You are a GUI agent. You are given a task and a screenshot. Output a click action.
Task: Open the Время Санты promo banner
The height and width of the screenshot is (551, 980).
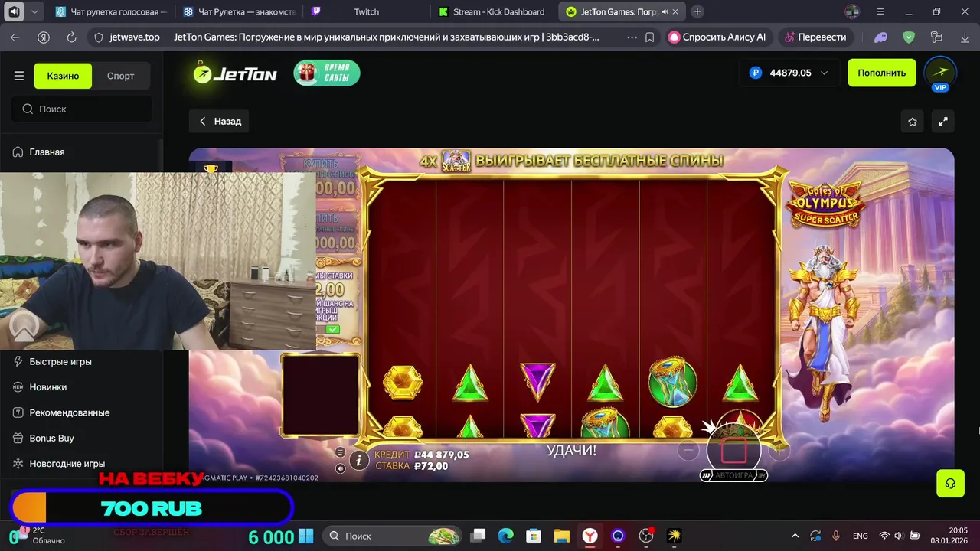click(x=327, y=73)
